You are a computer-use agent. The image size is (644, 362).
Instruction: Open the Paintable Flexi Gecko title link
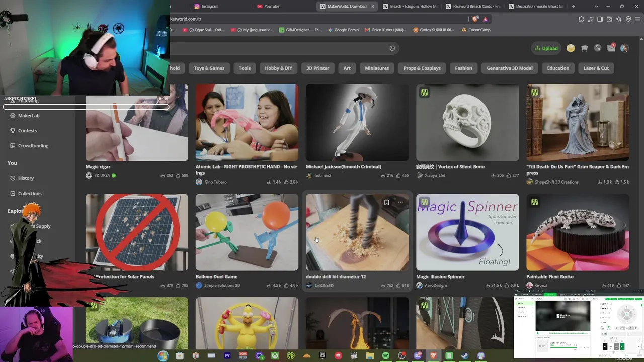550,277
